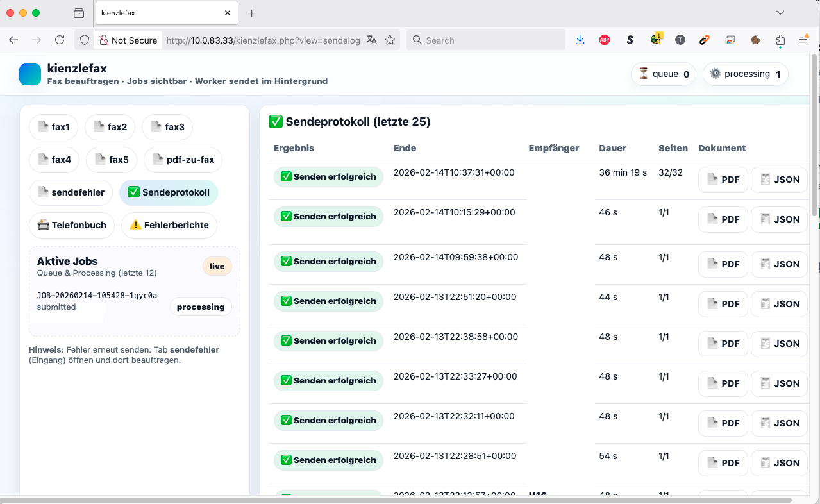Screen dimensions: 820x504
Task: Click the translate page icon in address bar
Action: (372, 40)
